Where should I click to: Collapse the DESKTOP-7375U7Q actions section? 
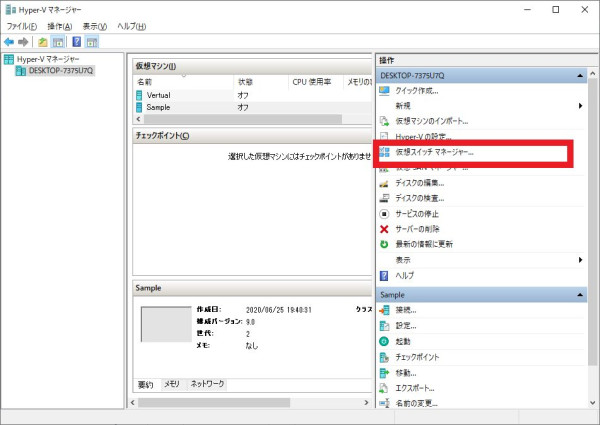pos(580,75)
